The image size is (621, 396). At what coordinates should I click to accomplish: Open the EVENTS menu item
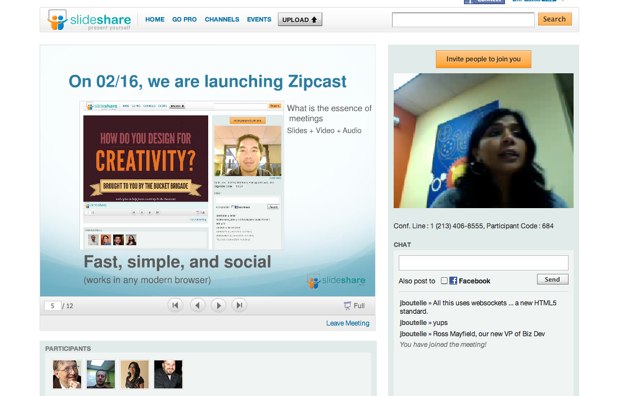[259, 19]
